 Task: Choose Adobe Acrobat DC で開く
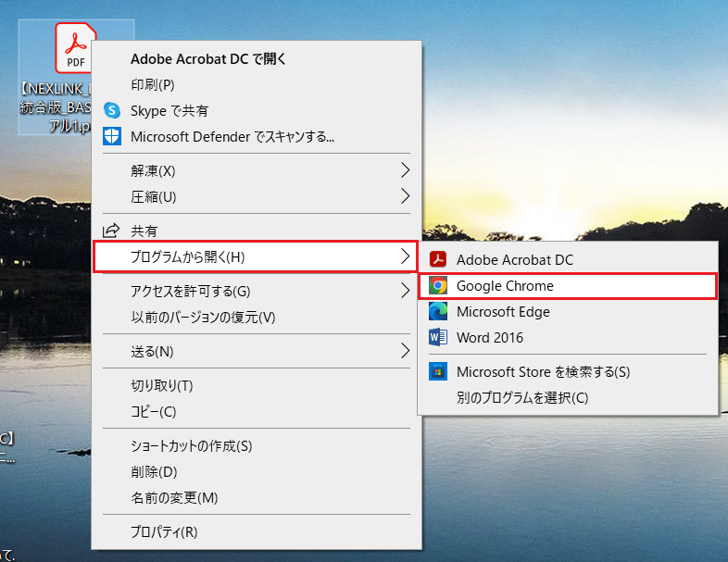click(257, 59)
